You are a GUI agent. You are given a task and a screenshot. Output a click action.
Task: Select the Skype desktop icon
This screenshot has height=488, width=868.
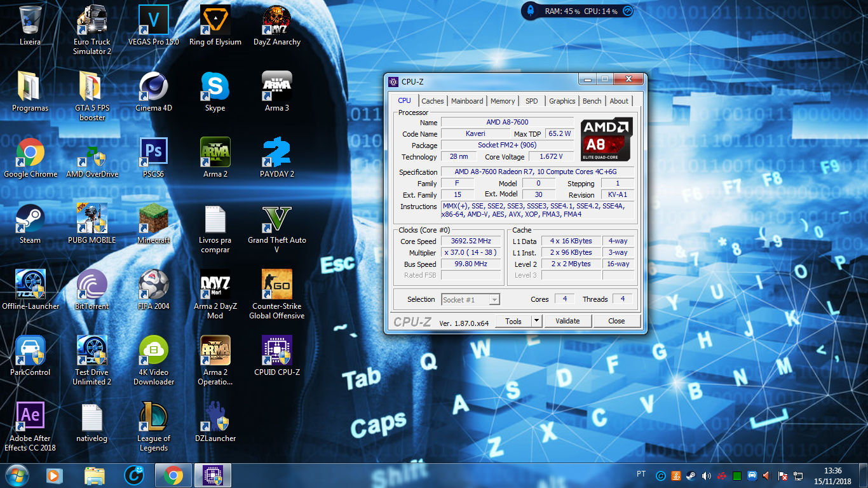215,91
